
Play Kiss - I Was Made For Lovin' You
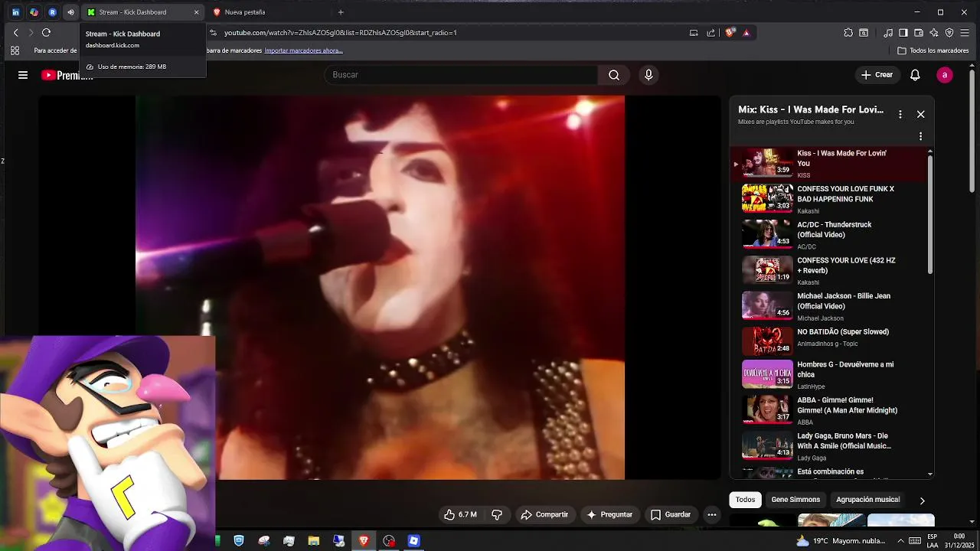(x=828, y=164)
